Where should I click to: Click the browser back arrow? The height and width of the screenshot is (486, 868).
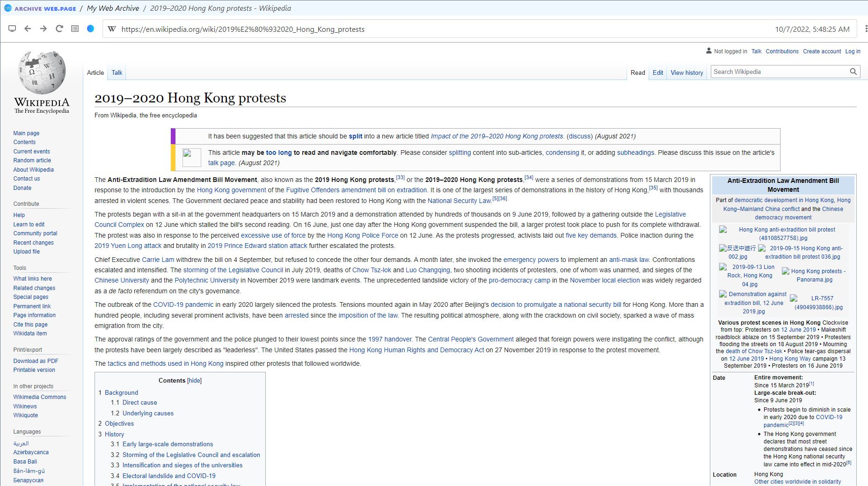click(x=28, y=29)
